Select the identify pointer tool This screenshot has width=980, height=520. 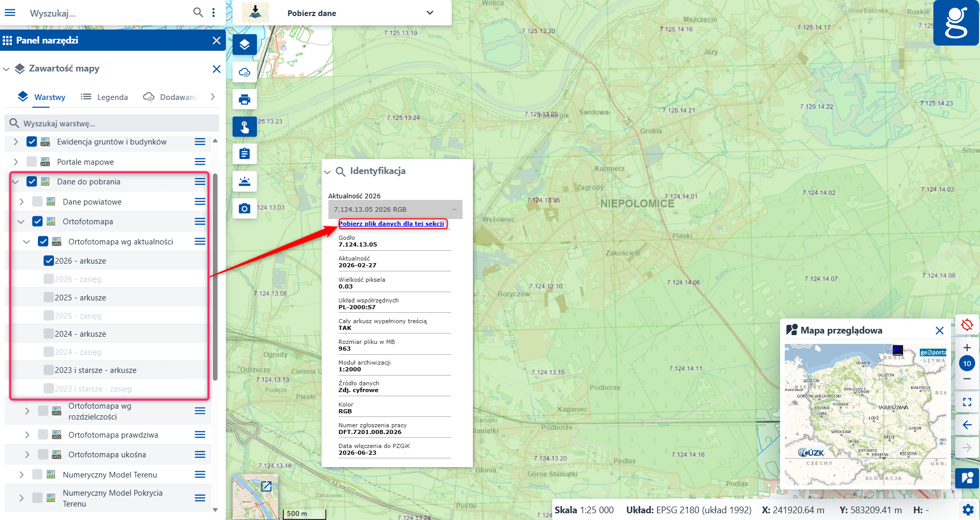point(244,126)
